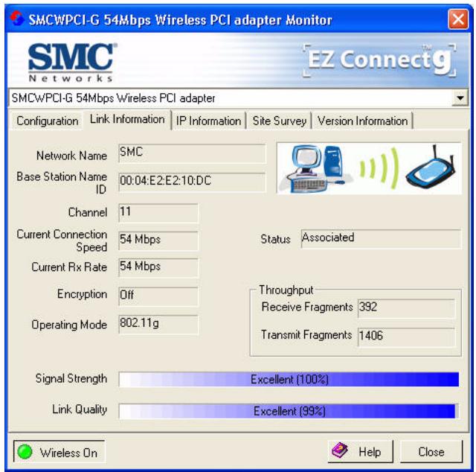The image size is (476, 472).
Task: Click the Base Station ID field 00:04:E2:E2:10:DC
Action: click(192, 182)
